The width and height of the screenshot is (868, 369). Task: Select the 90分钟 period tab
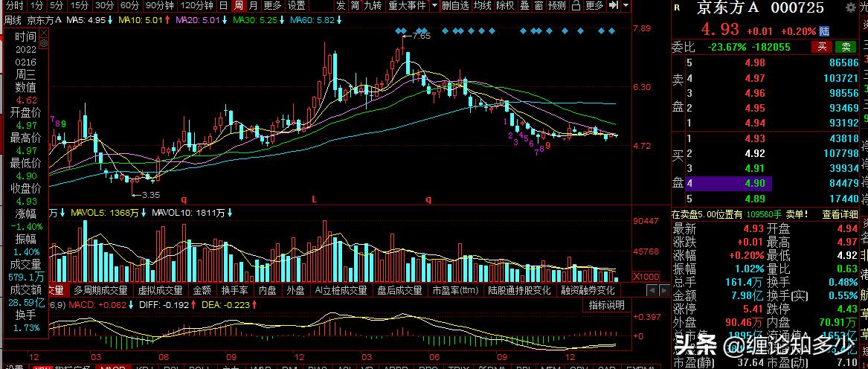[x=159, y=5]
